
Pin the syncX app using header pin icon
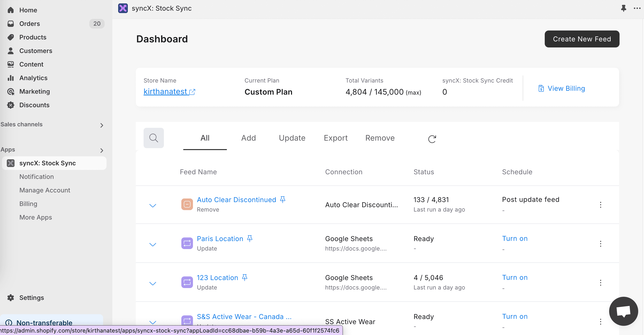pos(623,8)
